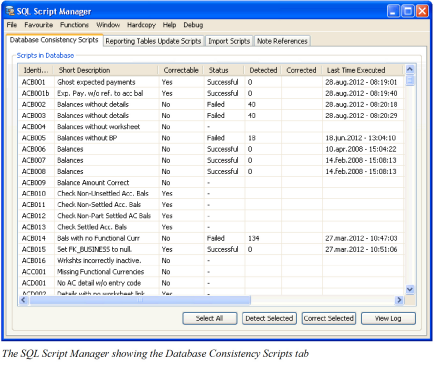Click the vertical scrollbar down arrow
443x371 pixels.
coord(410,289)
